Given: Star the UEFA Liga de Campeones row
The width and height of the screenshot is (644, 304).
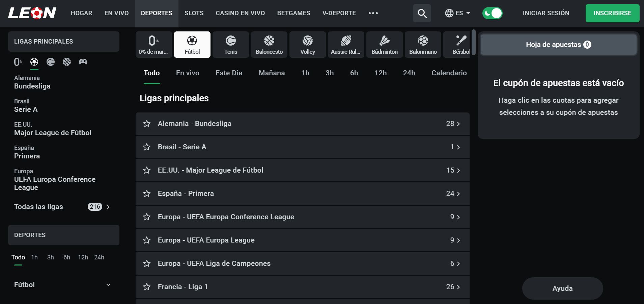Looking at the screenshot, I should point(147,263).
